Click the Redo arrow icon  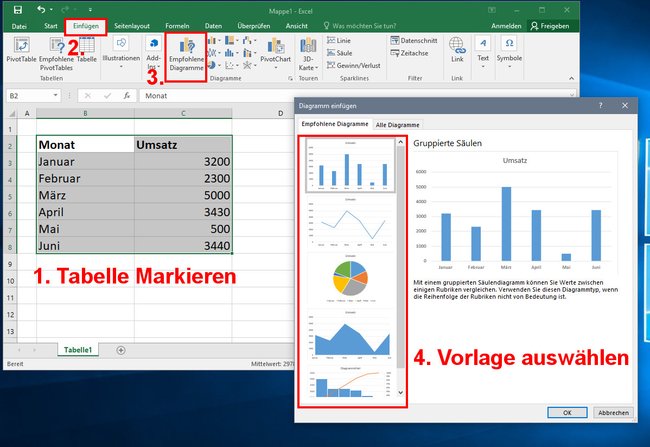pyautogui.click(x=65, y=10)
